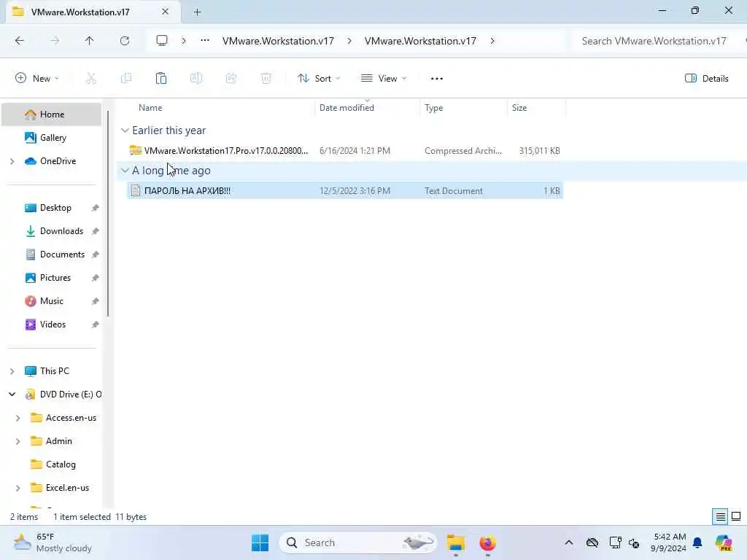The width and height of the screenshot is (747, 560).
Task: Open the Downloads quick access folder
Action: (61, 231)
